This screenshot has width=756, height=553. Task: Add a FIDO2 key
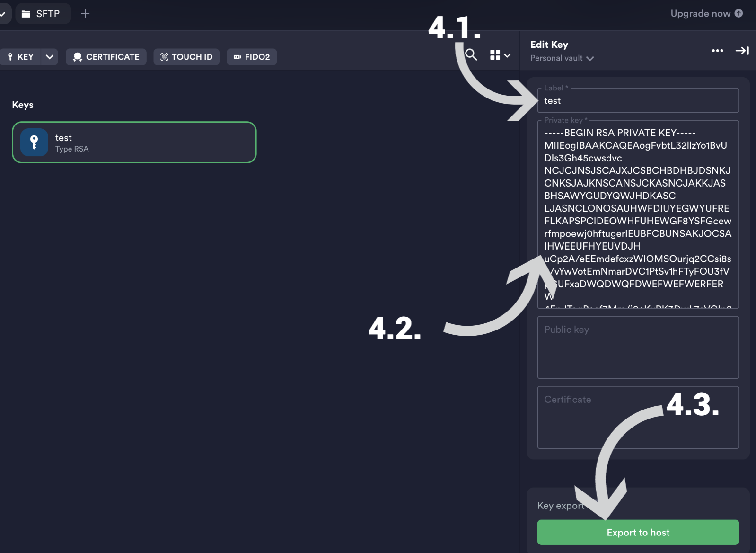(252, 57)
